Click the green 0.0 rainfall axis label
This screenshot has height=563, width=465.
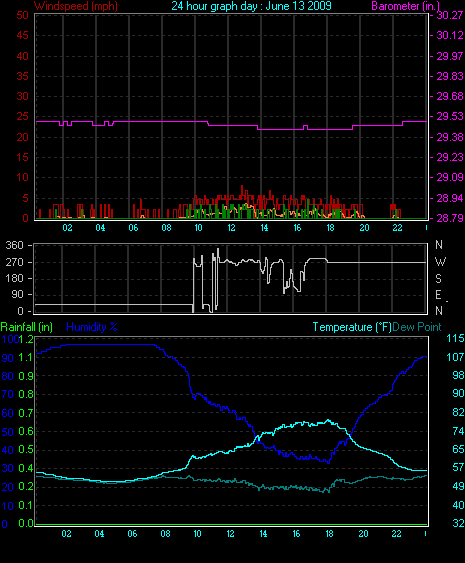(x=26, y=524)
